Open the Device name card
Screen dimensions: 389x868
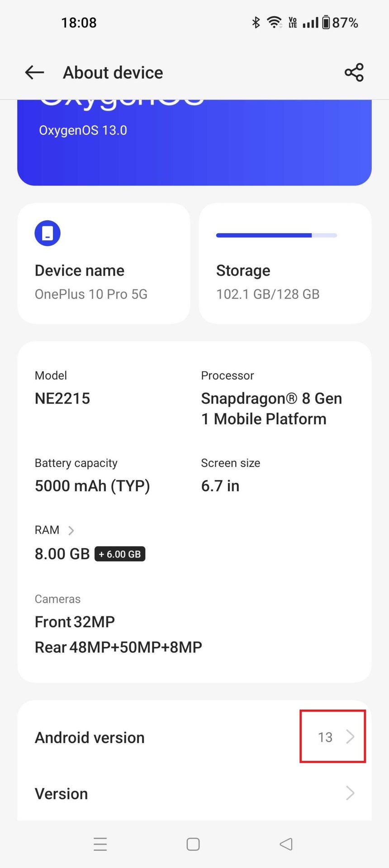(x=104, y=264)
